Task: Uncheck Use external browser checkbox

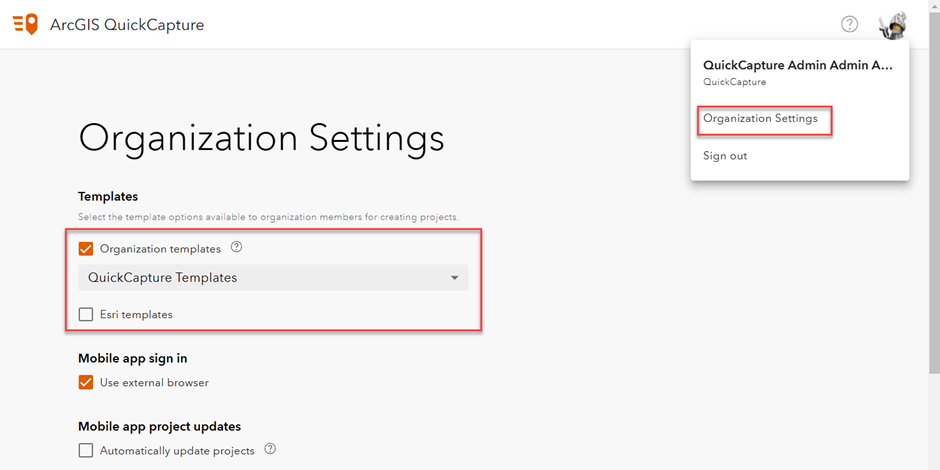Action: pos(86,382)
